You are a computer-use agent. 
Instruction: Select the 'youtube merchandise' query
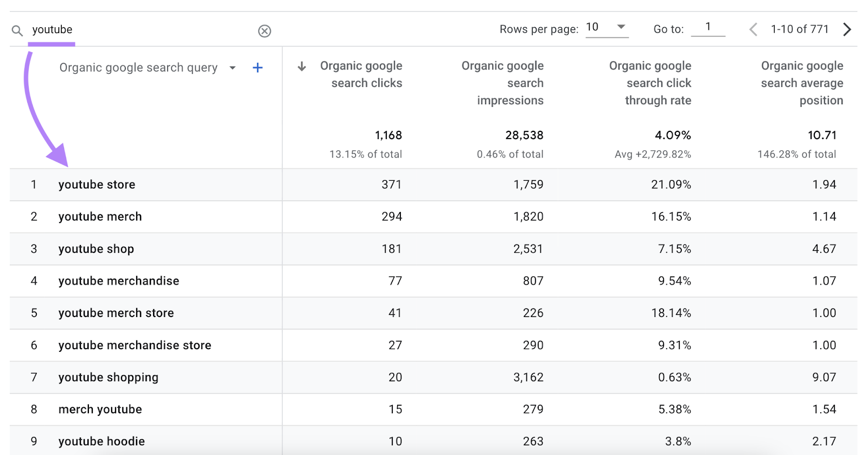119,281
